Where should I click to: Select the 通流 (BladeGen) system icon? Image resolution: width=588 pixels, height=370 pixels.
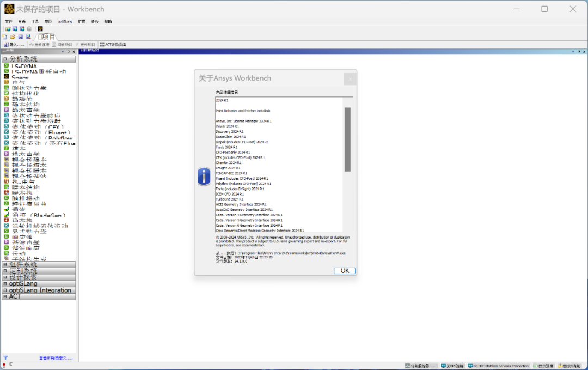click(7, 215)
